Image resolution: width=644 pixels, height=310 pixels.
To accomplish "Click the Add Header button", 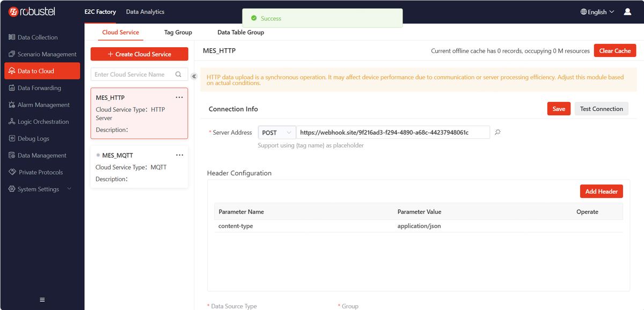I will tap(601, 191).
